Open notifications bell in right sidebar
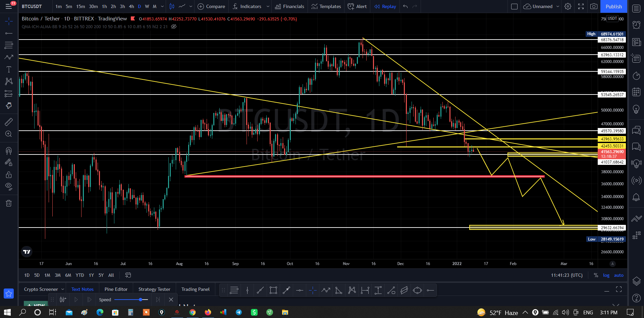The image size is (644, 318). (636, 197)
